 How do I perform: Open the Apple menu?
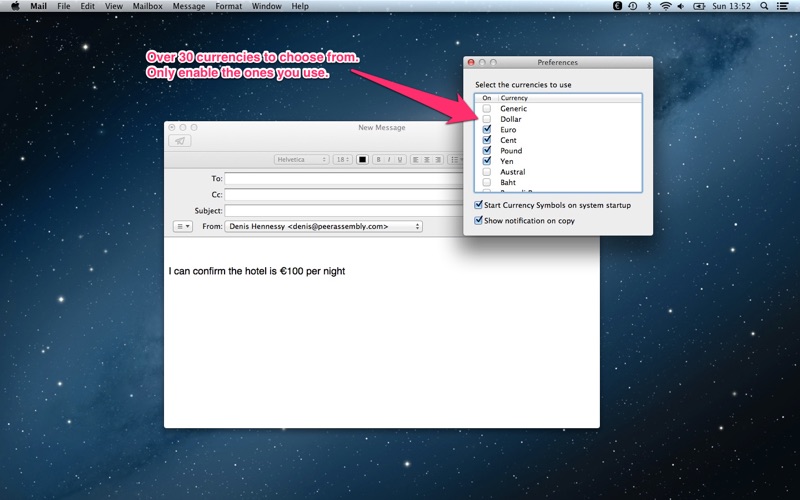tap(15, 6)
